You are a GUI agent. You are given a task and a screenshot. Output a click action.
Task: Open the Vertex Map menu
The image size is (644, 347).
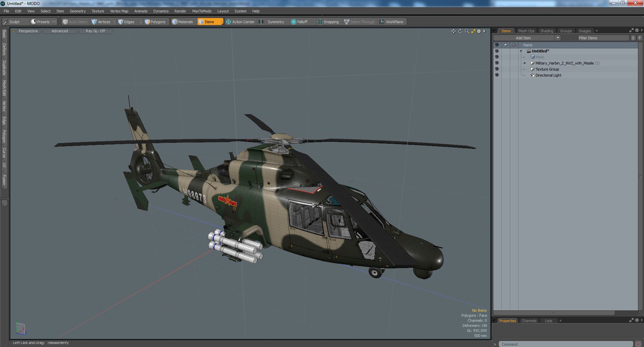[x=119, y=11]
